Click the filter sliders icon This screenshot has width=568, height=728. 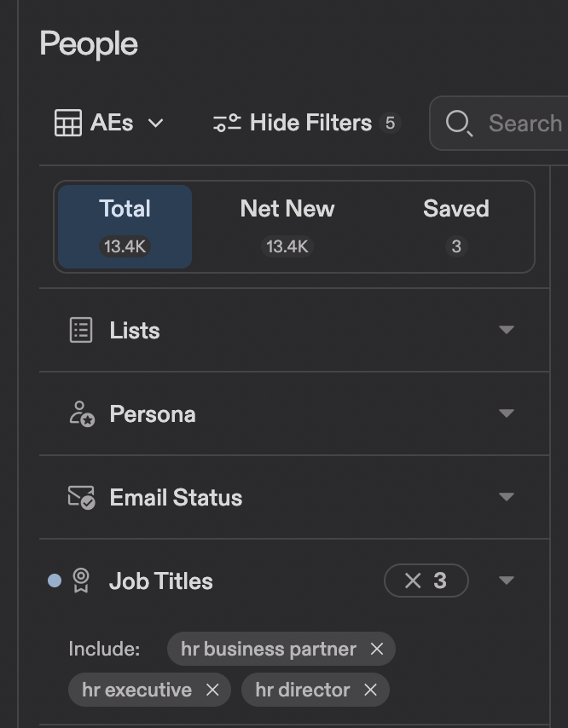[x=227, y=123]
